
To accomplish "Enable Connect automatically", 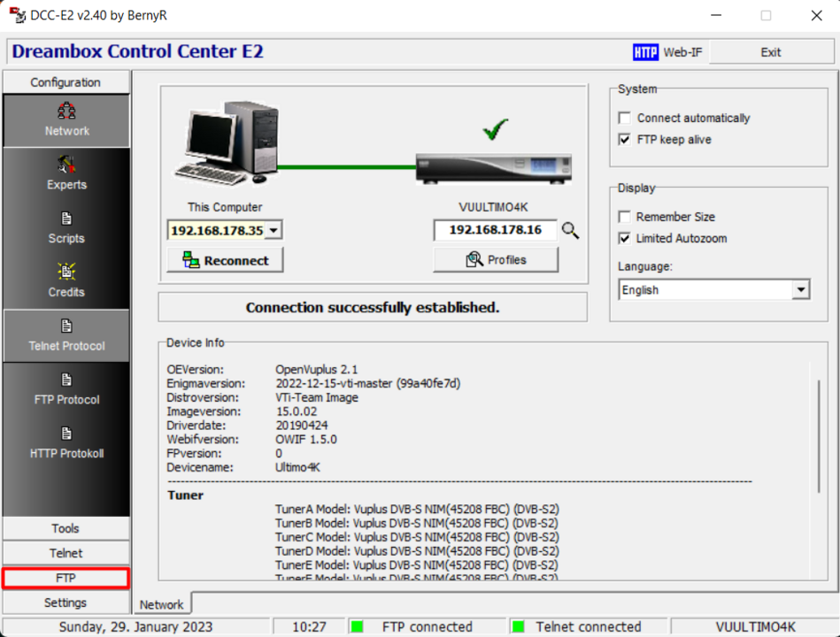I will click(x=625, y=118).
